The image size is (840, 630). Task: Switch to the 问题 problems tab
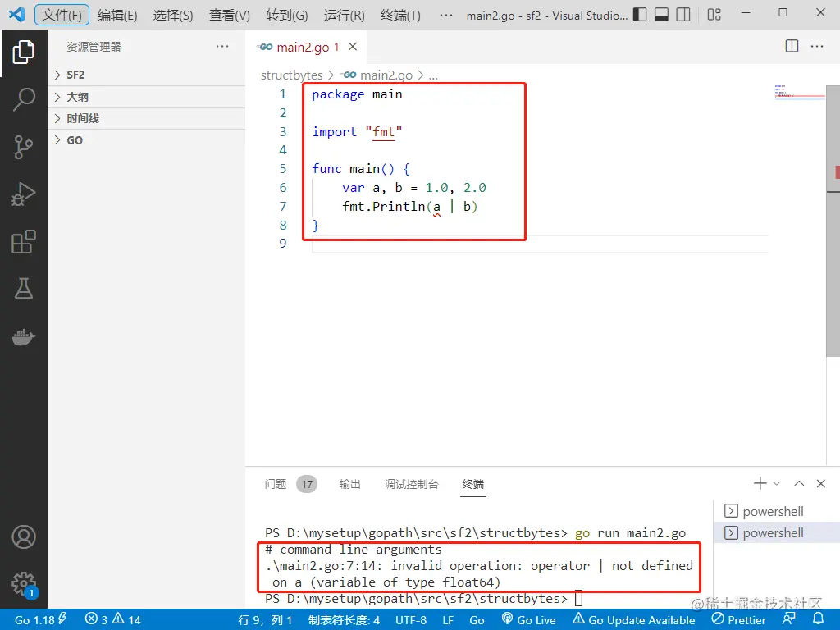[x=290, y=484]
